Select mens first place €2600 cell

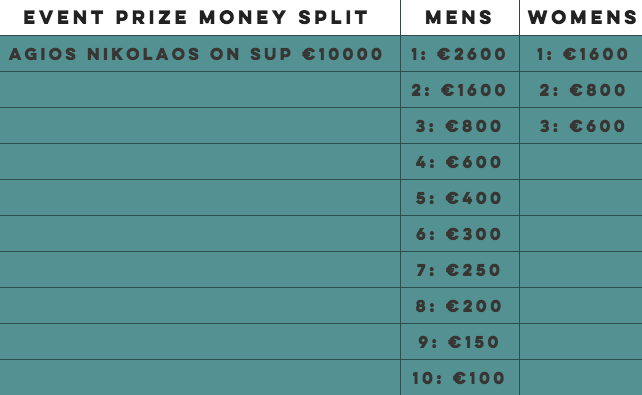coord(459,54)
